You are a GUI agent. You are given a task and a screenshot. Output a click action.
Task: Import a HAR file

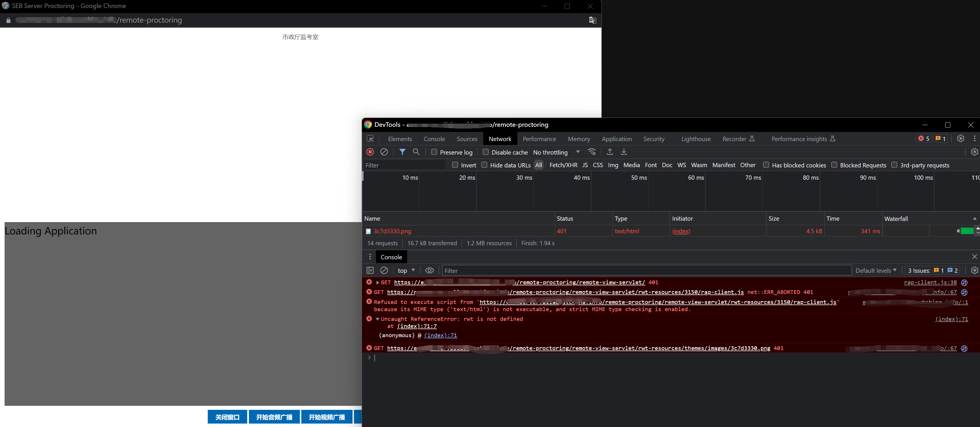tap(609, 152)
